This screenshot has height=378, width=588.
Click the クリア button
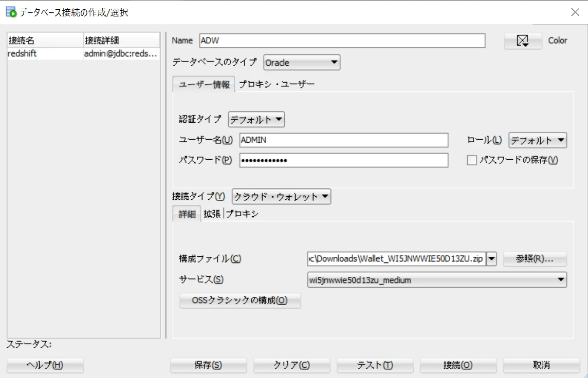[292, 365]
